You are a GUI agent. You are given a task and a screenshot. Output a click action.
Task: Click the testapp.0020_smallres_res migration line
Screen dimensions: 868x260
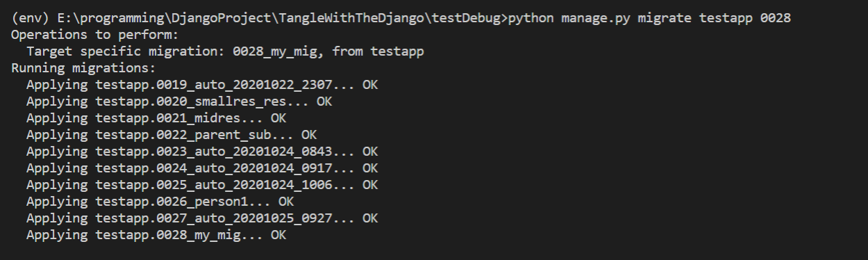coord(179,101)
